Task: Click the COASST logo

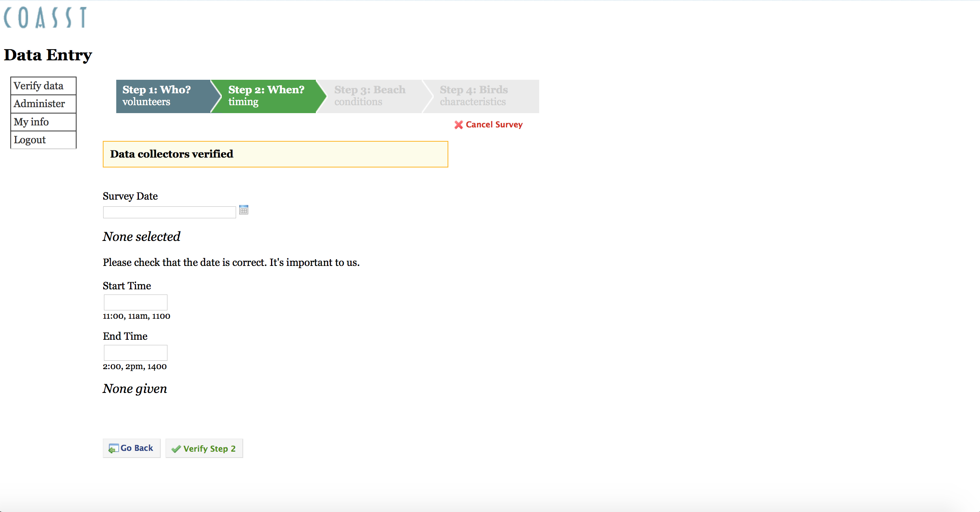Action: [x=45, y=17]
